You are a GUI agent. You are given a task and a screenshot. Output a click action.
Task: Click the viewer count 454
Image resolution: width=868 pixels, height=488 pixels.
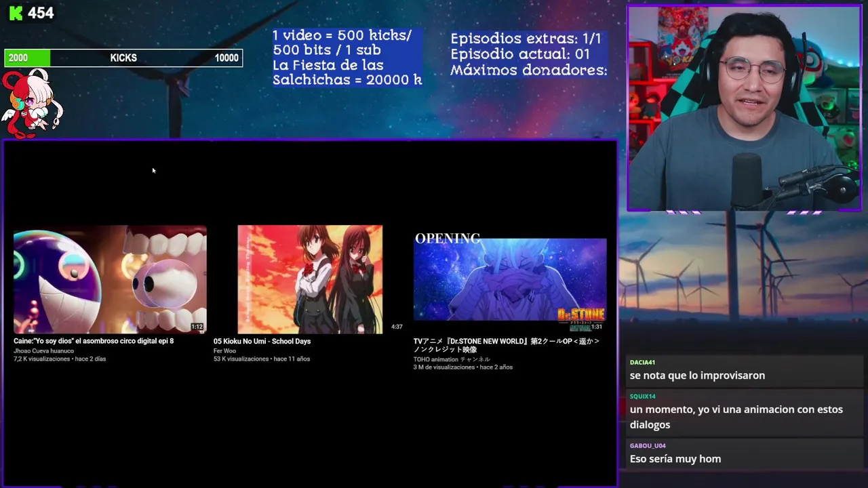pos(41,13)
